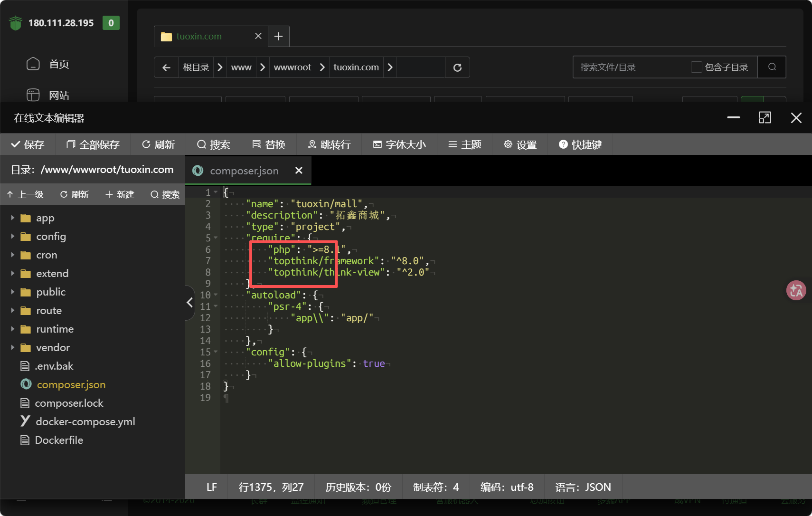This screenshot has height=516, width=812.
Task: Switch to composer.json editor tab
Action: tap(244, 171)
